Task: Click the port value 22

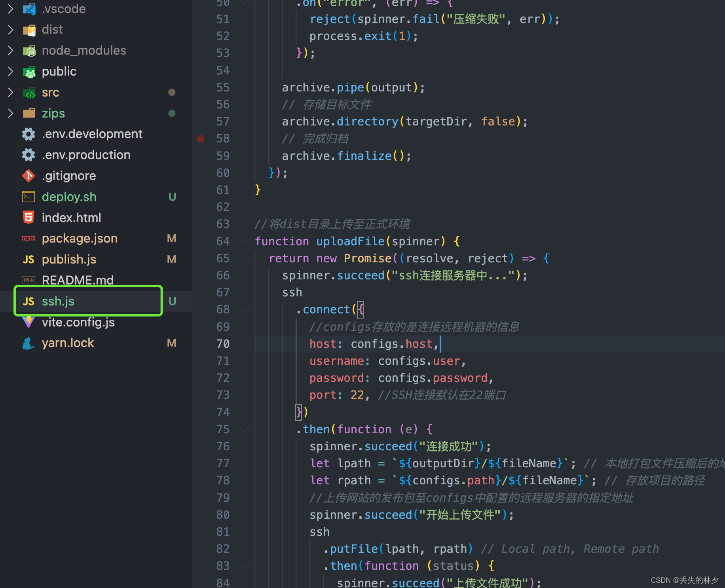Action: (357, 395)
